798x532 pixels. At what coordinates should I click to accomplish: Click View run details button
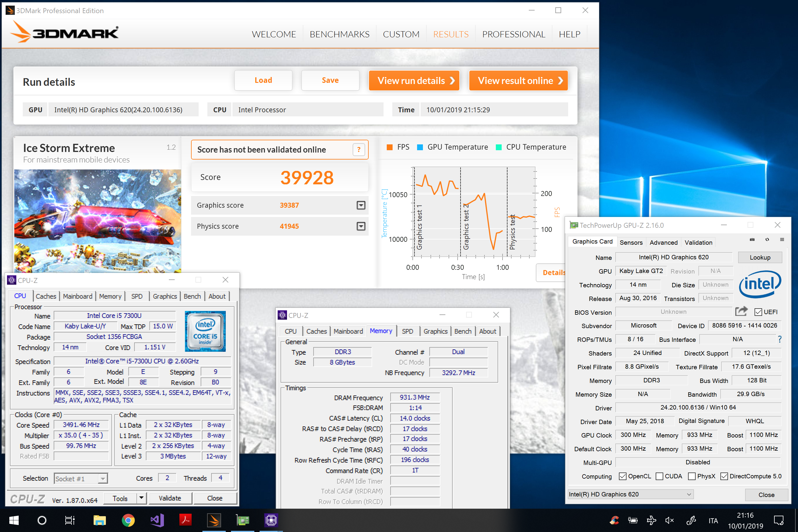(414, 80)
